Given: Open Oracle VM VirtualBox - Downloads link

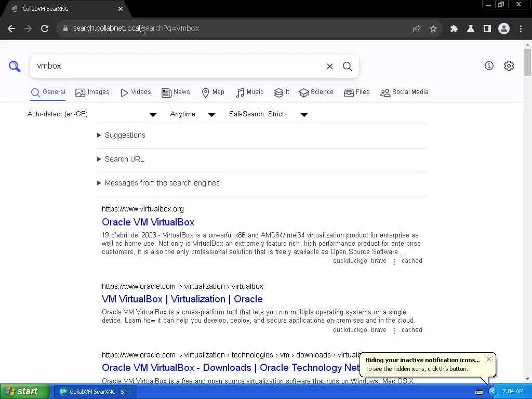Looking at the screenshot, I should point(231,368).
